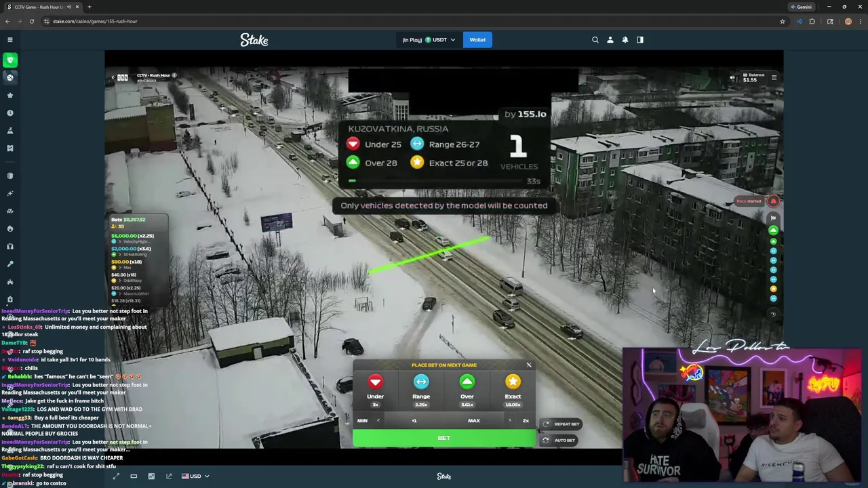Open the Gemini button in browser title bar
The height and width of the screenshot is (488, 868).
(x=801, y=7)
